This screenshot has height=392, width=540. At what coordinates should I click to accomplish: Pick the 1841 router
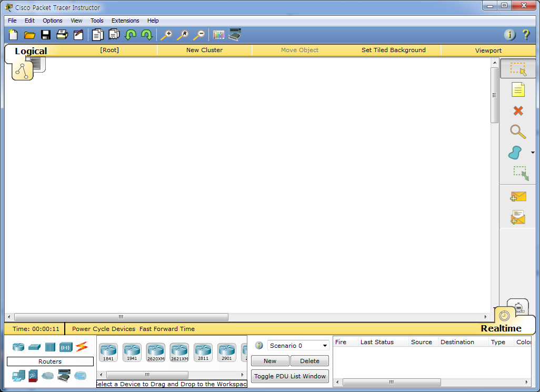click(x=108, y=353)
